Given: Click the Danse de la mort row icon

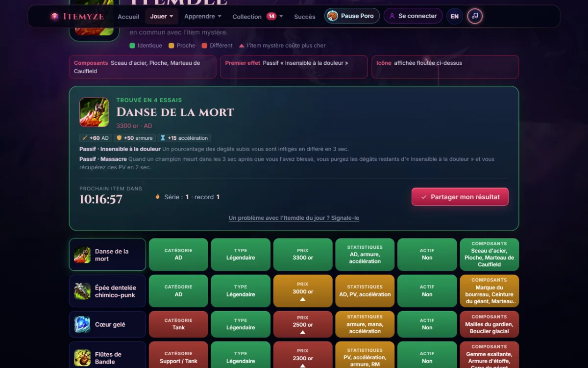Looking at the screenshot, I should click(x=82, y=255).
